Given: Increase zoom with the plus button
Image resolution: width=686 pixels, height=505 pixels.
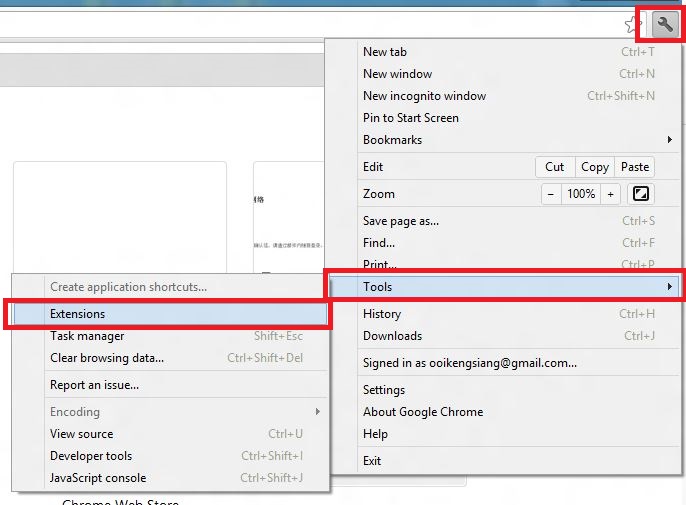Looking at the screenshot, I should (x=610, y=194).
